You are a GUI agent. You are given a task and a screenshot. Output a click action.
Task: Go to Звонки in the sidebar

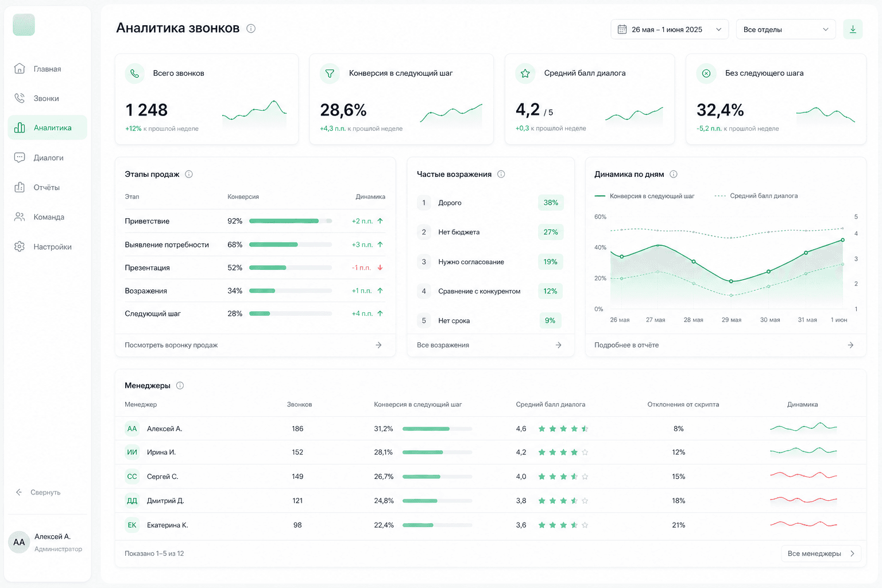coord(47,98)
